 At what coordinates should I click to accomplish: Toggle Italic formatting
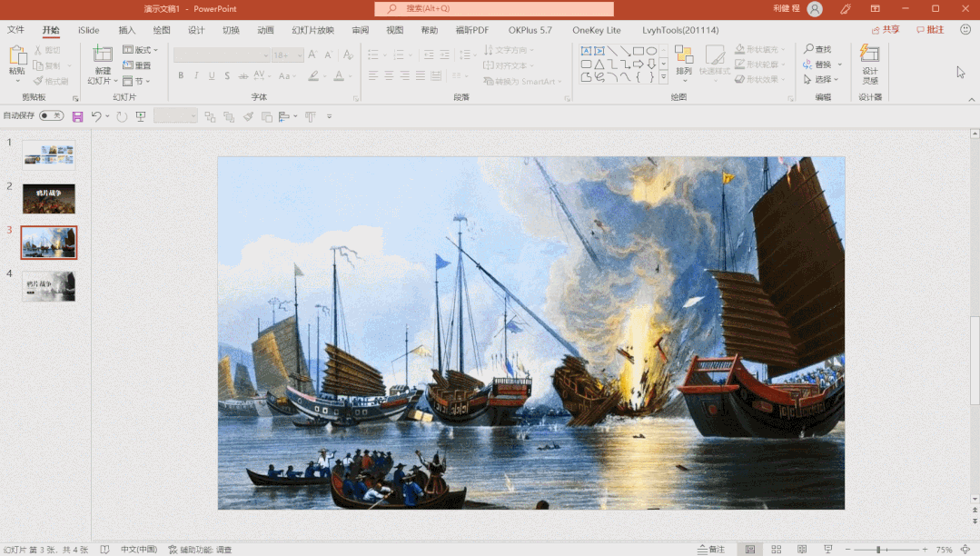point(196,75)
